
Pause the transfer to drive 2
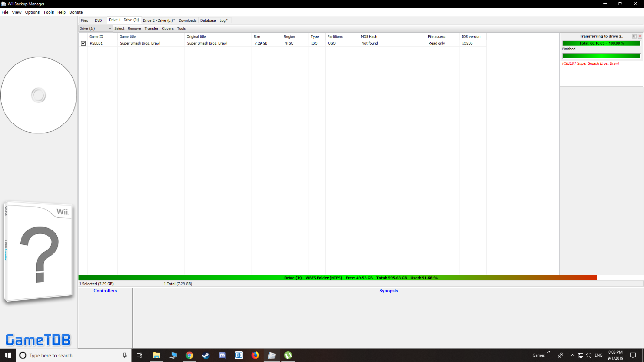[x=634, y=36]
